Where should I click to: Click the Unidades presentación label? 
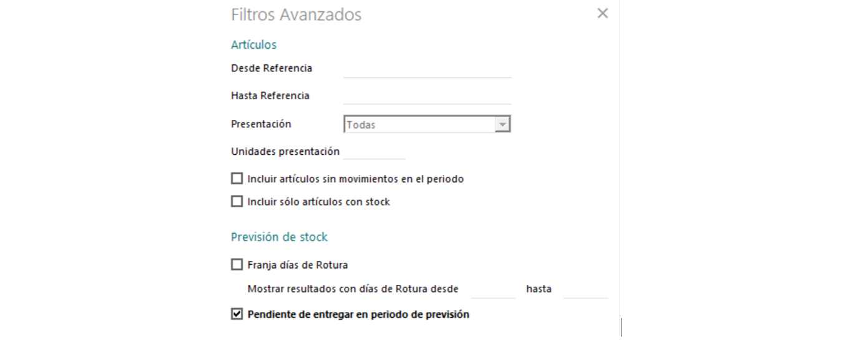[x=285, y=152]
